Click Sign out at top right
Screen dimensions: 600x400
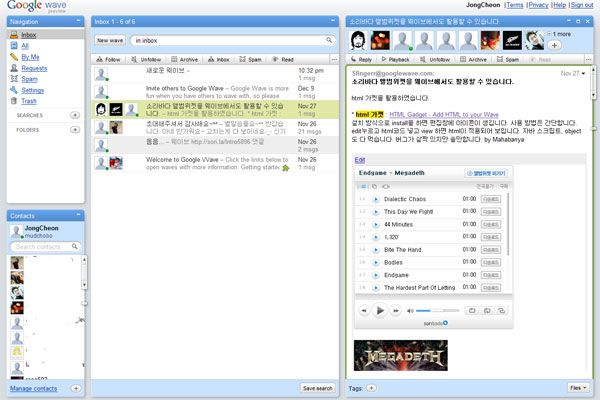(x=582, y=5)
